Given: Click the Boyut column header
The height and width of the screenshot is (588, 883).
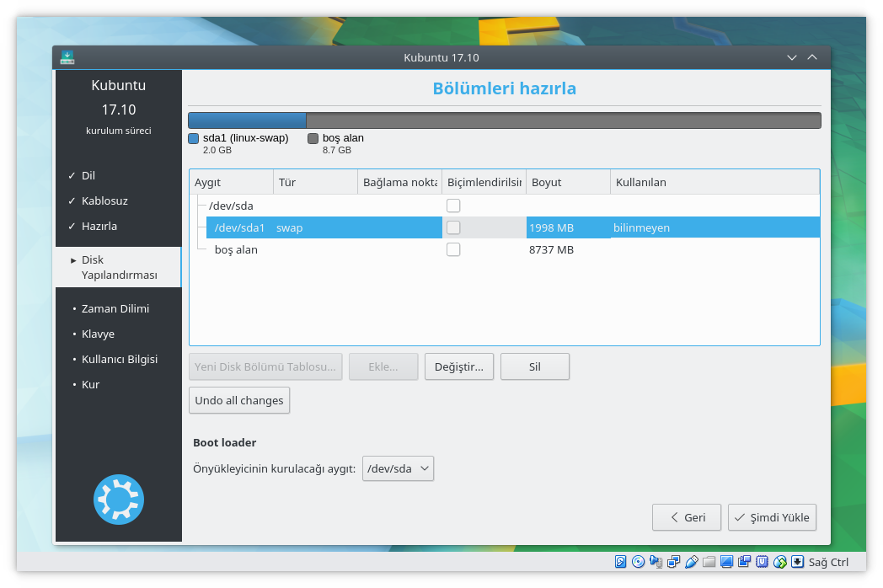Looking at the screenshot, I should point(568,183).
